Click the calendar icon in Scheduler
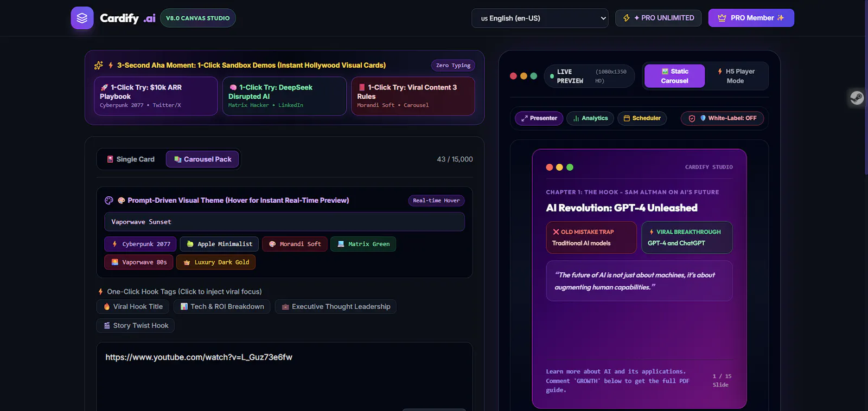868x411 pixels. (627, 118)
